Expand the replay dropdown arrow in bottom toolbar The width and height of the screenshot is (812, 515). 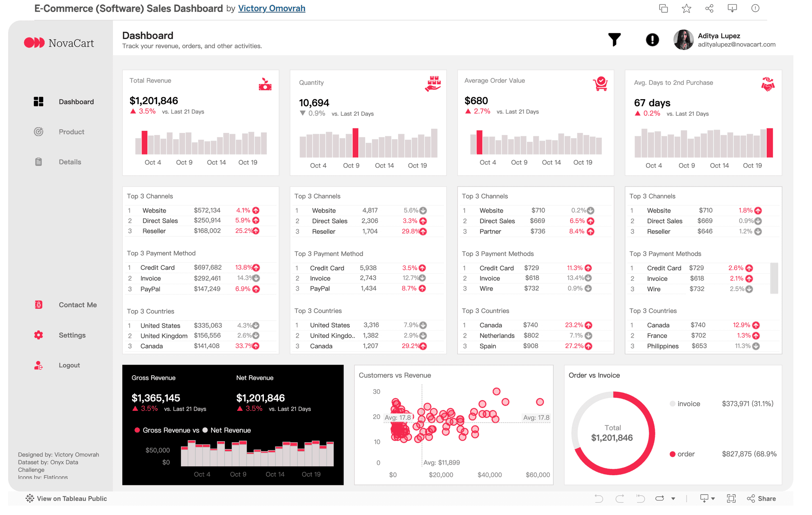(x=673, y=498)
